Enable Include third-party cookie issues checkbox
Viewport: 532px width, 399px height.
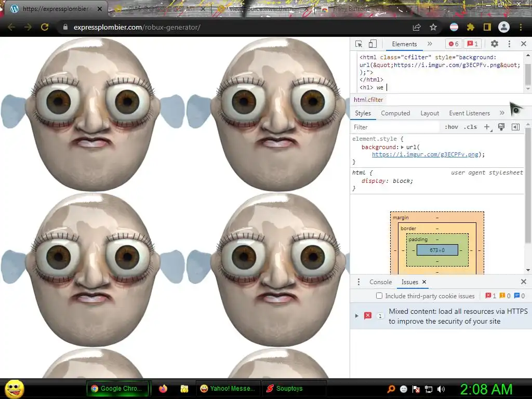pyautogui.click(x=379, y=296)
